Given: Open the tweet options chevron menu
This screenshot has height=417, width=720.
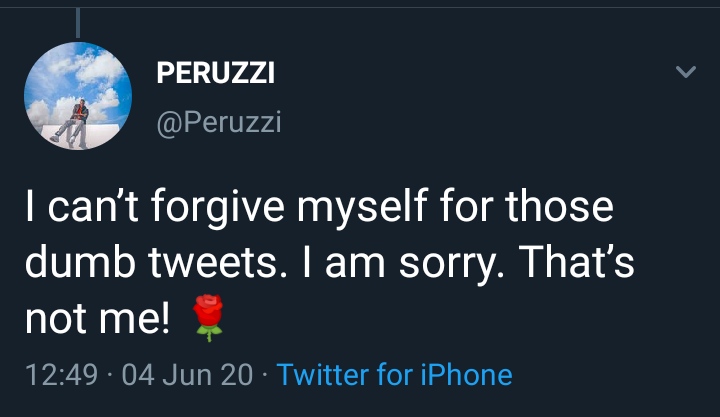Looking at the screenshot, I should [685, 73].
